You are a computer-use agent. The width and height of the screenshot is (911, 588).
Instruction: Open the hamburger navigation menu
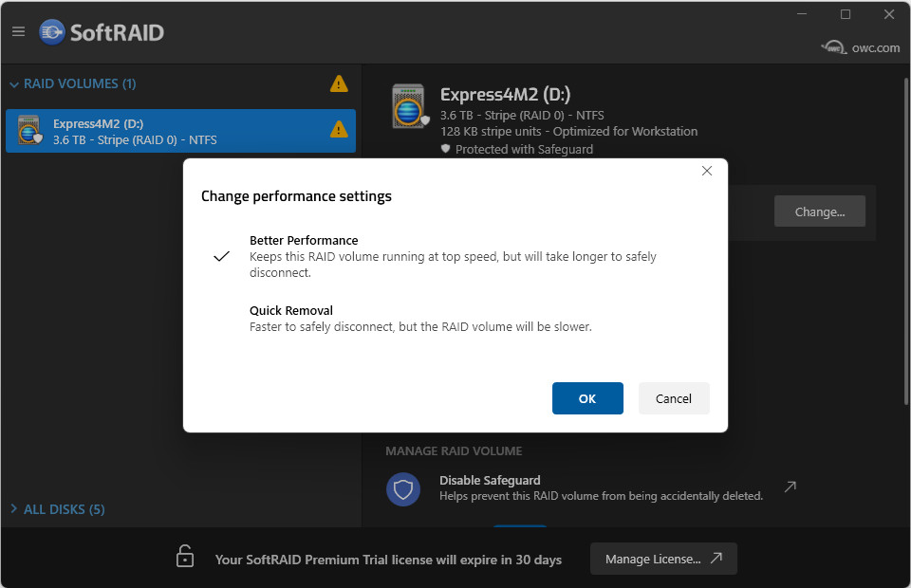[19, 31]
